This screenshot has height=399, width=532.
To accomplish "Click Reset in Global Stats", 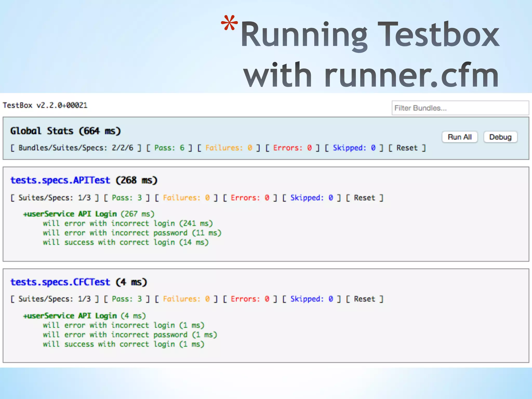I will 407,148.
